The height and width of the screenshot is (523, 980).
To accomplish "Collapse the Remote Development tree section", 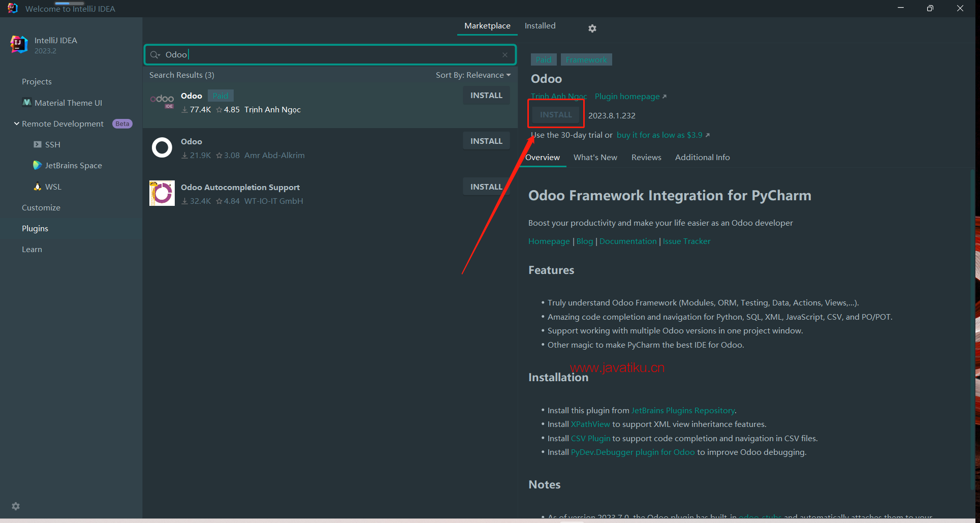I will (17, 124).
